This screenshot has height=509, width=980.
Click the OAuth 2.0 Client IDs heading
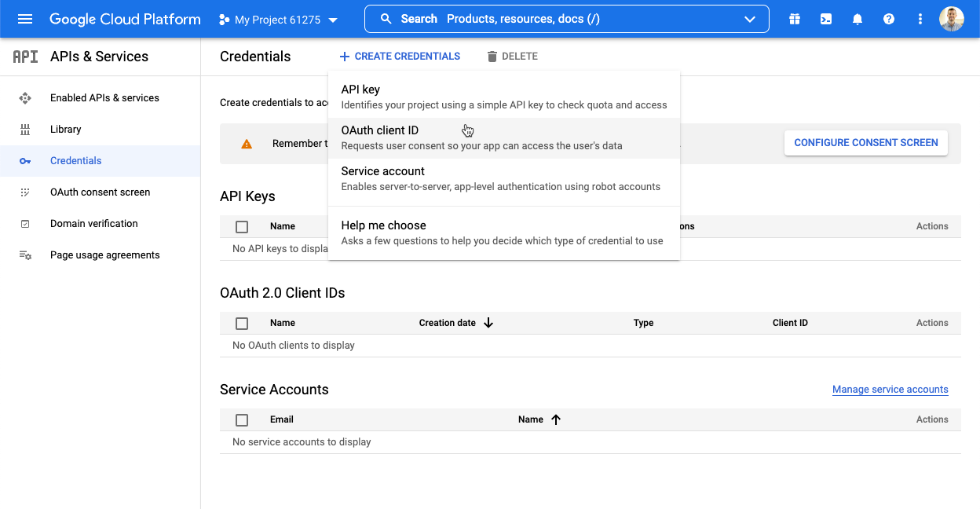tap(283, 293)
